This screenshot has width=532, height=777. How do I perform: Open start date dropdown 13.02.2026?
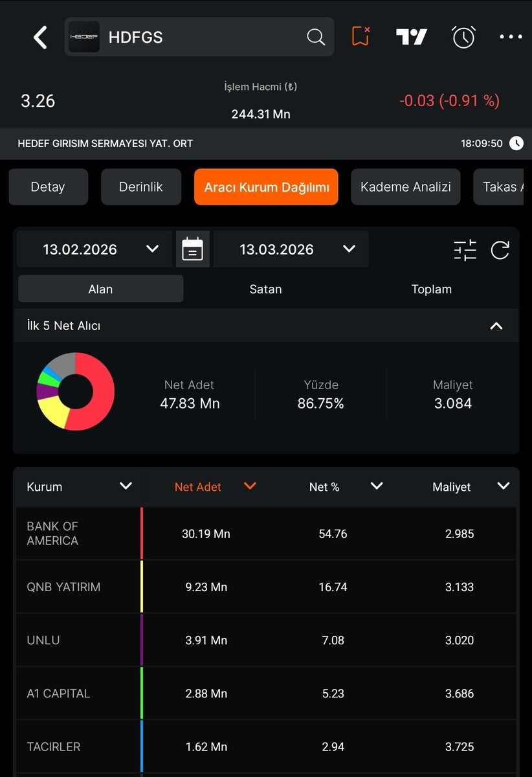pos(94,249)
